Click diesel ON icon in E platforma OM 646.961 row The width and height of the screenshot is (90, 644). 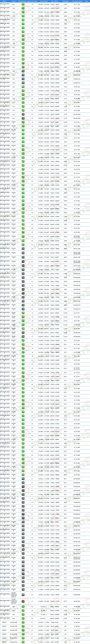pyautogui.click(x=23, y=595)
